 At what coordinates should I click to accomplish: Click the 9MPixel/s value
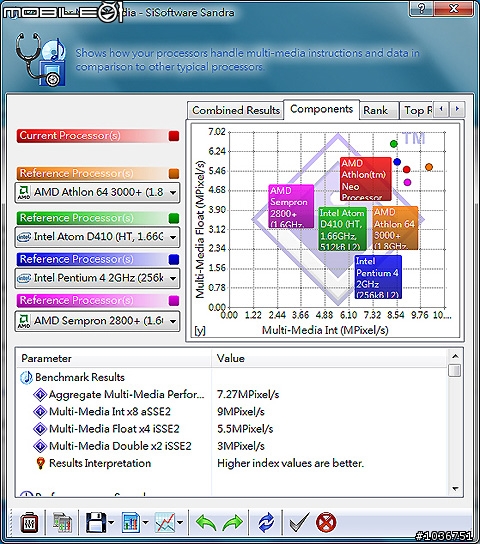[241, 412]
